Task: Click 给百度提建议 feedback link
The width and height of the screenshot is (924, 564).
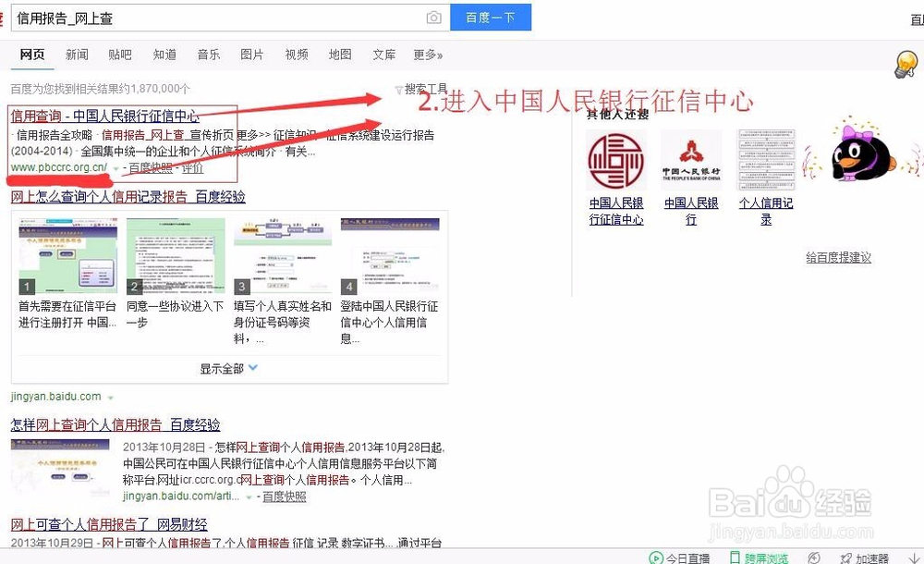Action: click(x=839, y=257)
